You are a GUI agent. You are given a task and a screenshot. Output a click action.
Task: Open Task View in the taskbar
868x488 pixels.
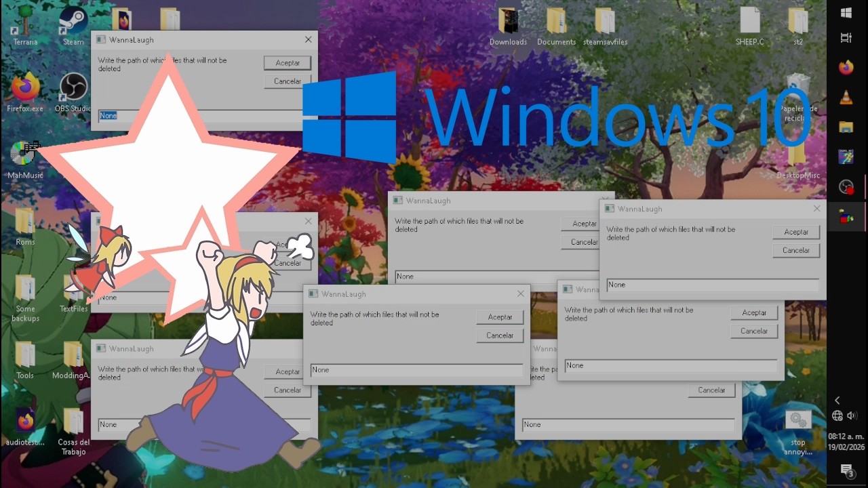tap(846, 39)
